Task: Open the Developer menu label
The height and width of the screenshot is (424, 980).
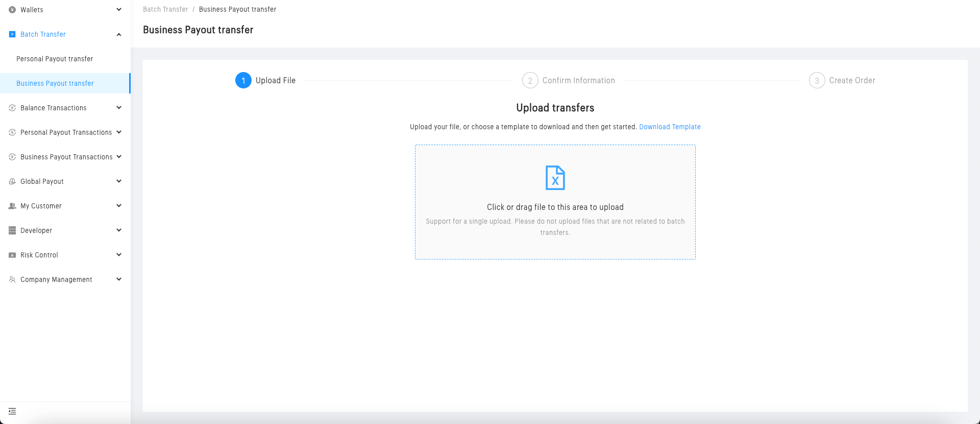Action: pos(36,230)
